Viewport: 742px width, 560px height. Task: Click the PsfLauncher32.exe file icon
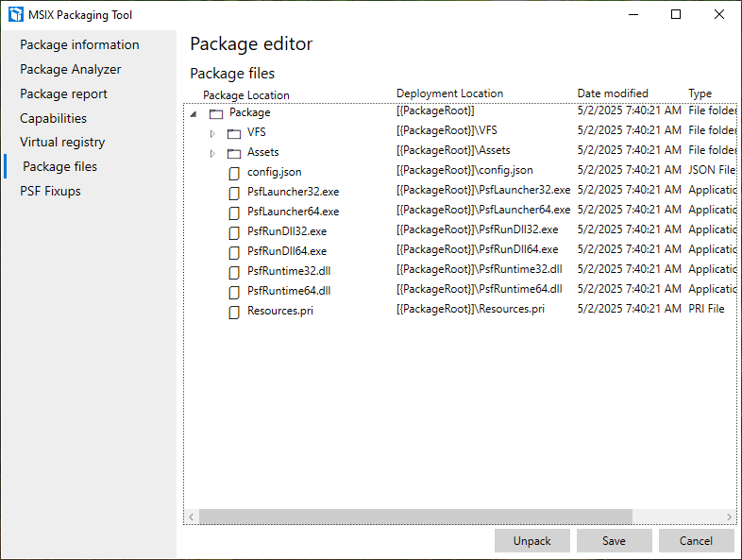(234, 194)
